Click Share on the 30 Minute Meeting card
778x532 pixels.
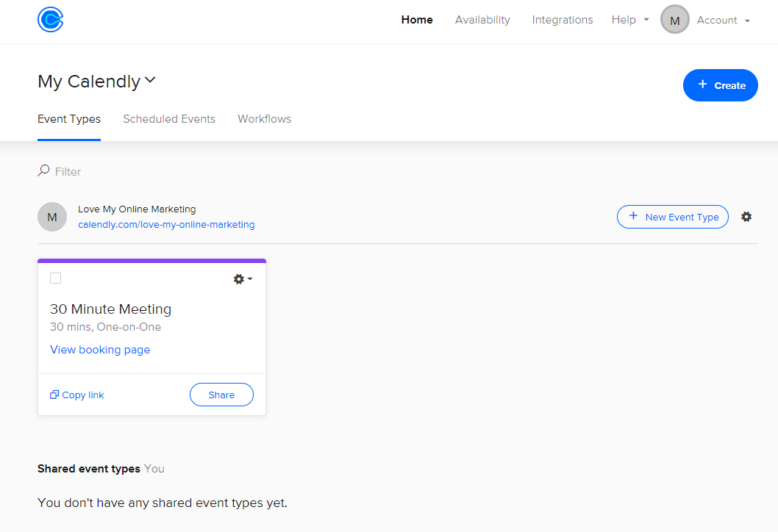(221, 395)
